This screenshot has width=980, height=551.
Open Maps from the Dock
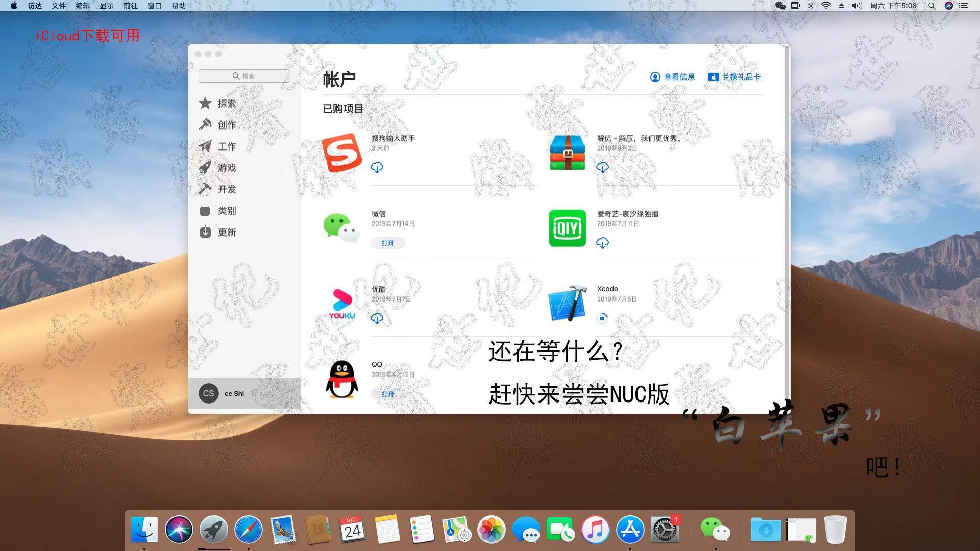click(457, 530)
